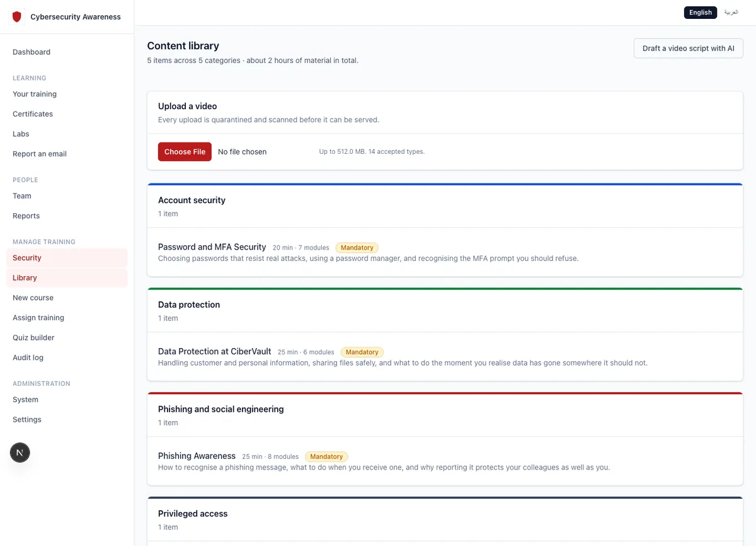Click '25 min · 6 modules' text
Image resolution: width=756 pixels, height=546 pixels.
(306, 352)
